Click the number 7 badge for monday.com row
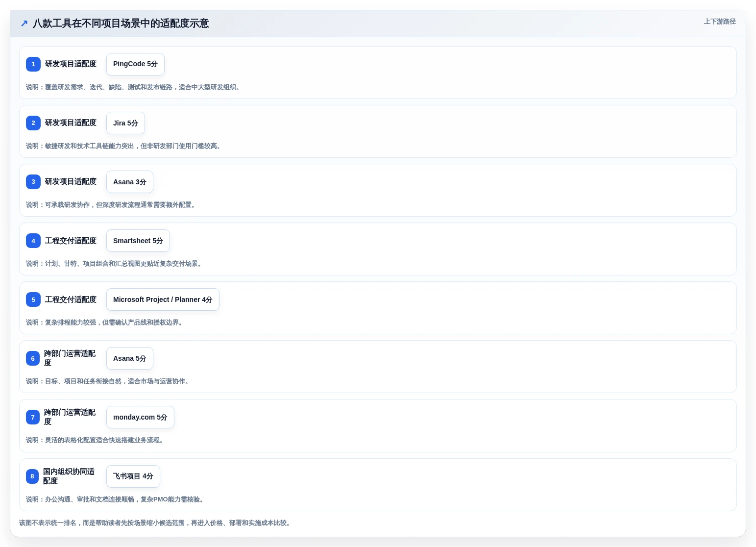 (33, 417)
